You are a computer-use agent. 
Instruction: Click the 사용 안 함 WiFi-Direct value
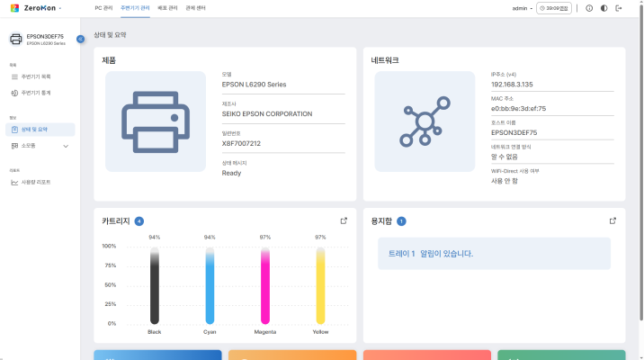coord(505,181)
